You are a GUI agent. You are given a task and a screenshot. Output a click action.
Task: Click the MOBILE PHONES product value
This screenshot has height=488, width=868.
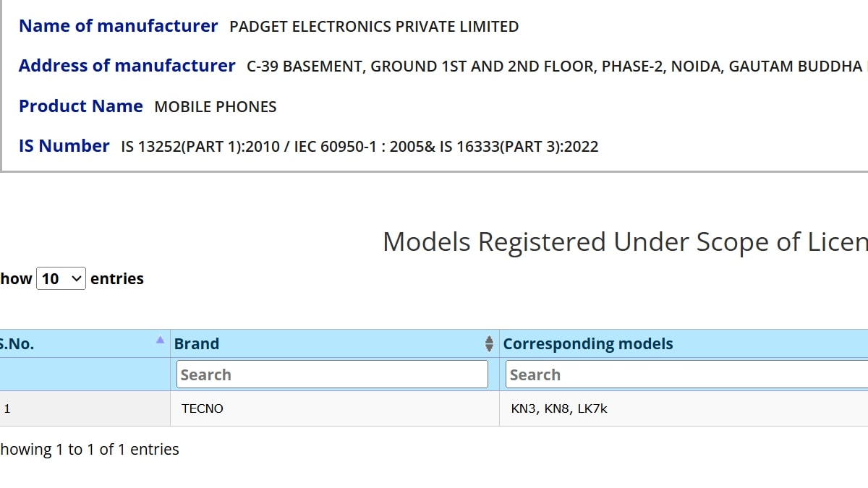[x=216, y=107]
